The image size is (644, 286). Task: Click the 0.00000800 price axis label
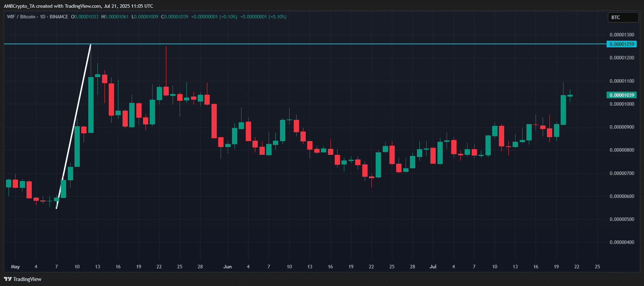pos(622,150)
